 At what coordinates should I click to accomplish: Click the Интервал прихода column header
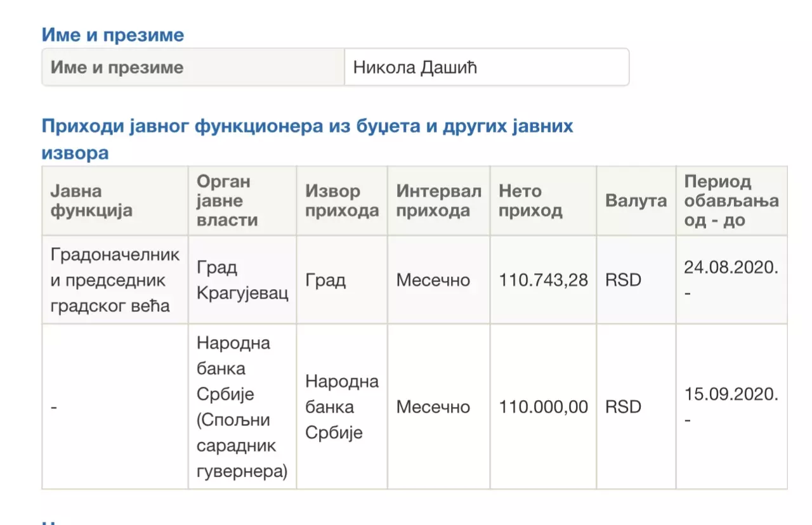click(438, 201)
